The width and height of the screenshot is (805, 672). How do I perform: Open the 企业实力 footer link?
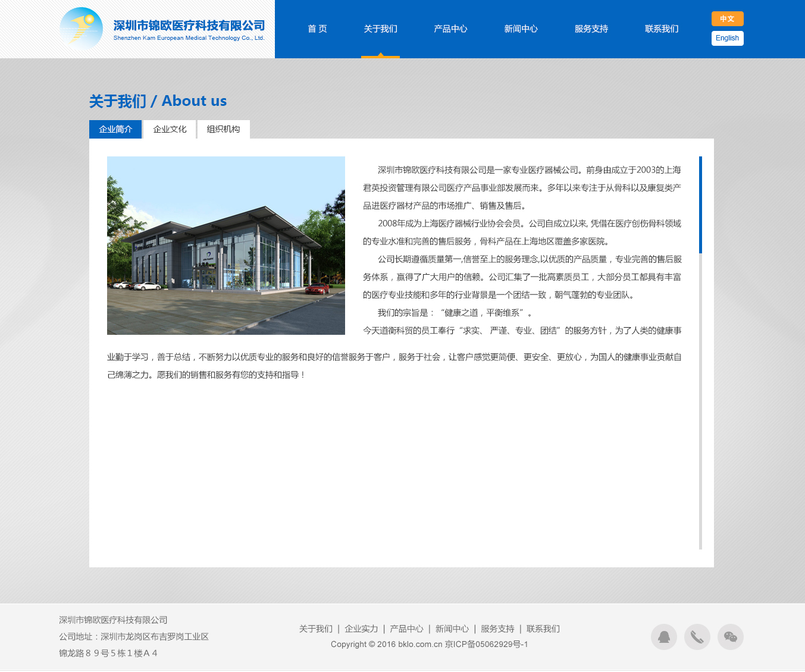361,629
